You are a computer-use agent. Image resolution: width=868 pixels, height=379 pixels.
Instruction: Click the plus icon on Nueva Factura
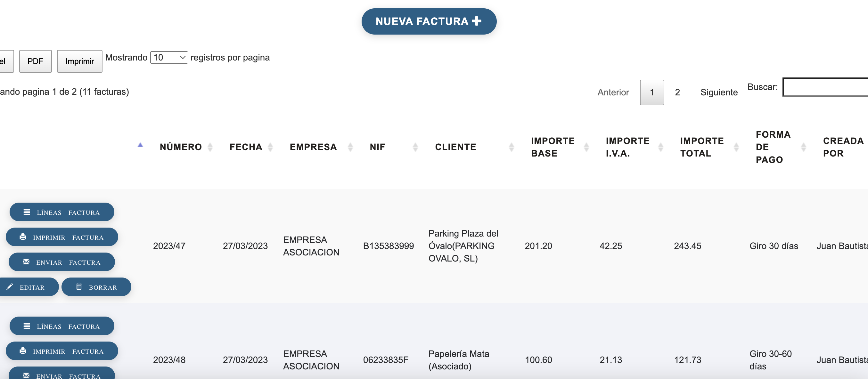pyautogui.click(x=477, y=21)
